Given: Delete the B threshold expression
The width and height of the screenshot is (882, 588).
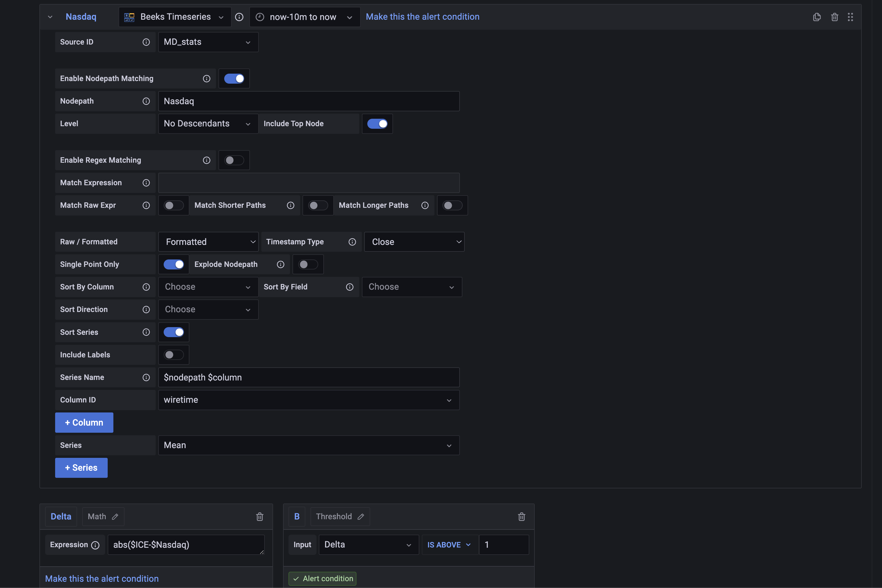Looking at the screenshot, I should [522, 516].
